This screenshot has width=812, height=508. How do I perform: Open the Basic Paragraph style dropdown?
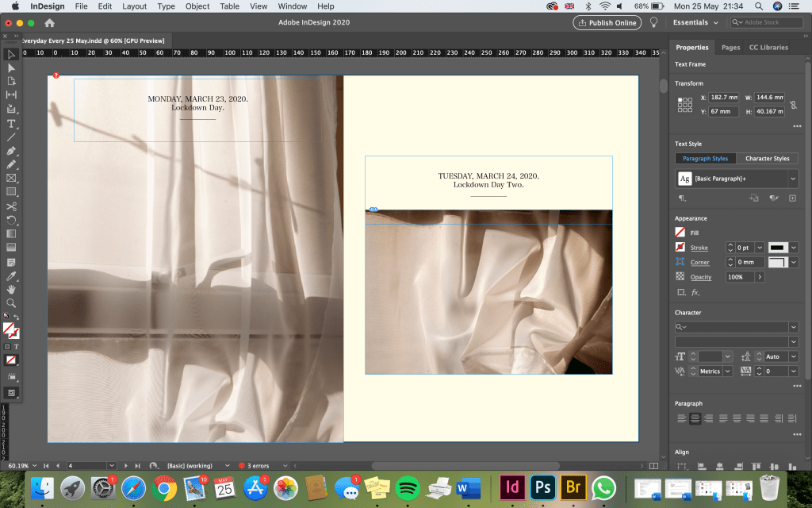coord(793,179)
